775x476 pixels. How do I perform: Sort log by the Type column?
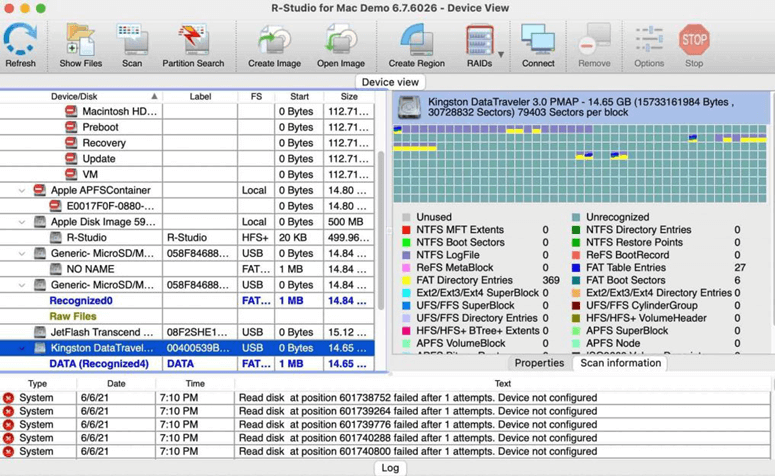click(38, 384)
